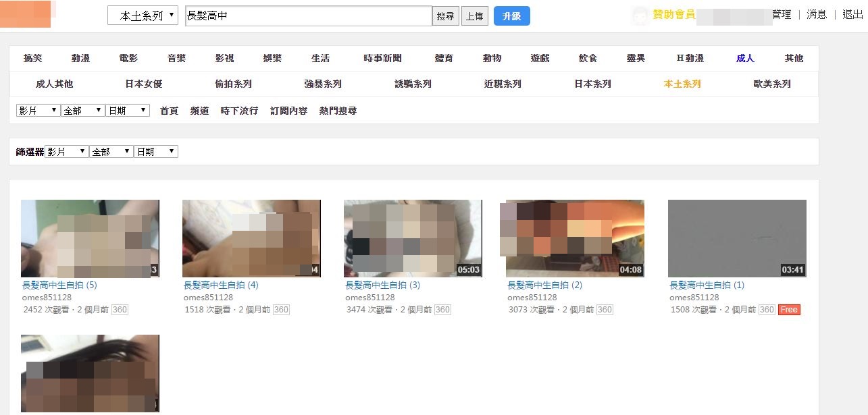Open the thumbnail of 長髮高中生自拍 (5)
Image resolution: width=868 pixels, height=415 pixels.
click(x=90, y=238)
